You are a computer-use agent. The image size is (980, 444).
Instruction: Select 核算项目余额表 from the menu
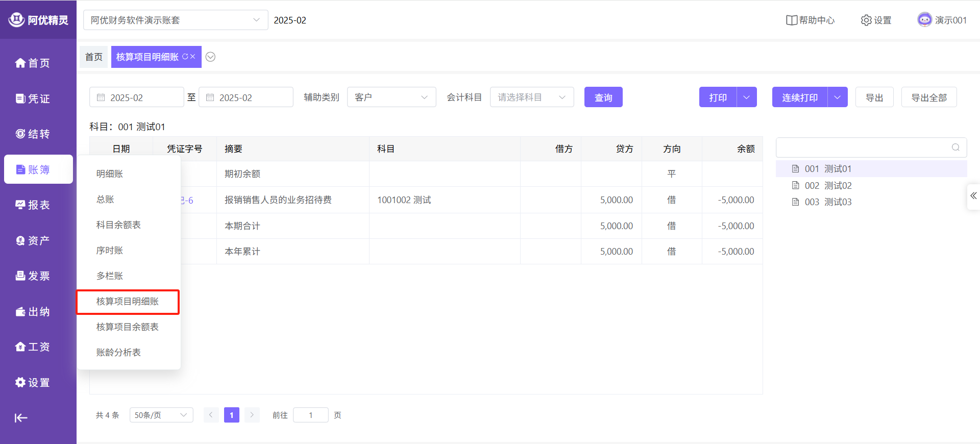click(127, 327)
